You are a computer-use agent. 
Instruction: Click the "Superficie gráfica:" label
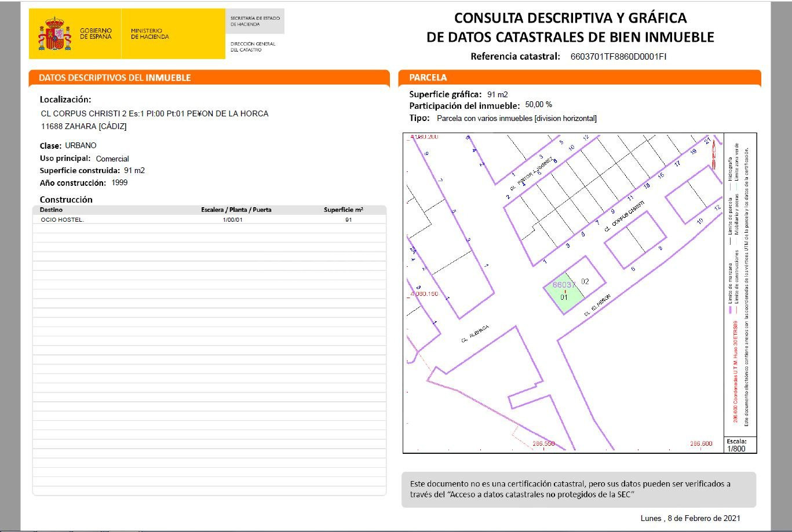pyautogui.click(x=446, y=94)
